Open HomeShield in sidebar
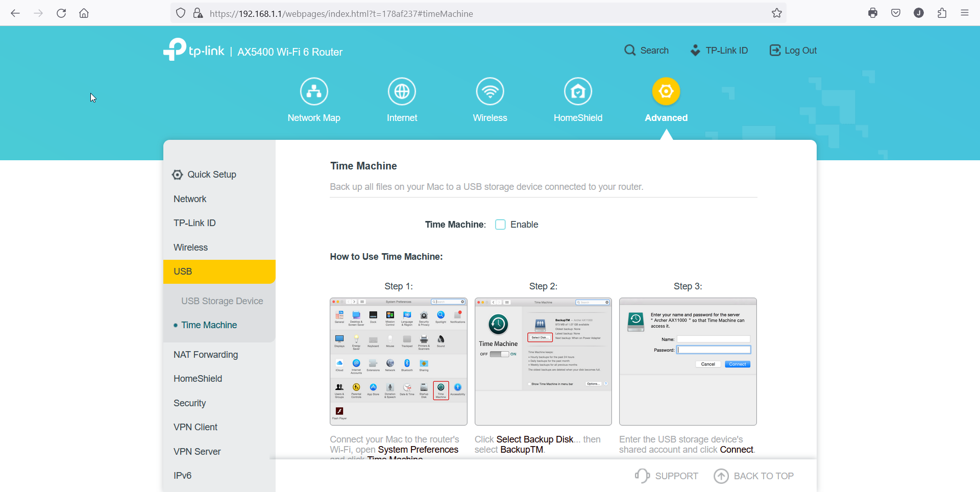 (219, 379)
